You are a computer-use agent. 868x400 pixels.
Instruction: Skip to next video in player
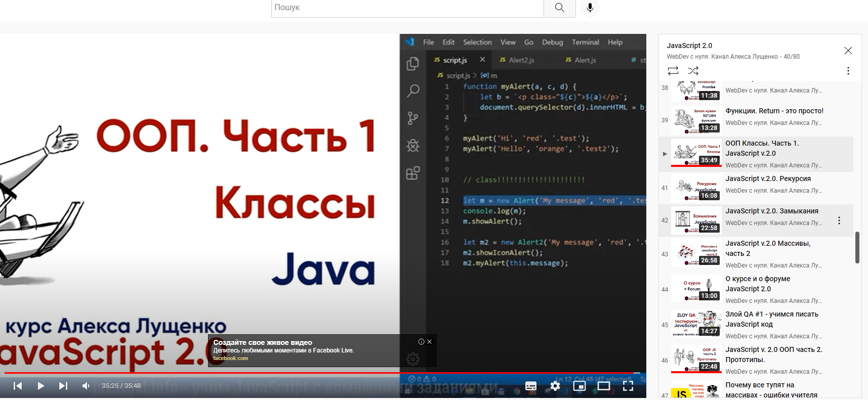(63, 386)
